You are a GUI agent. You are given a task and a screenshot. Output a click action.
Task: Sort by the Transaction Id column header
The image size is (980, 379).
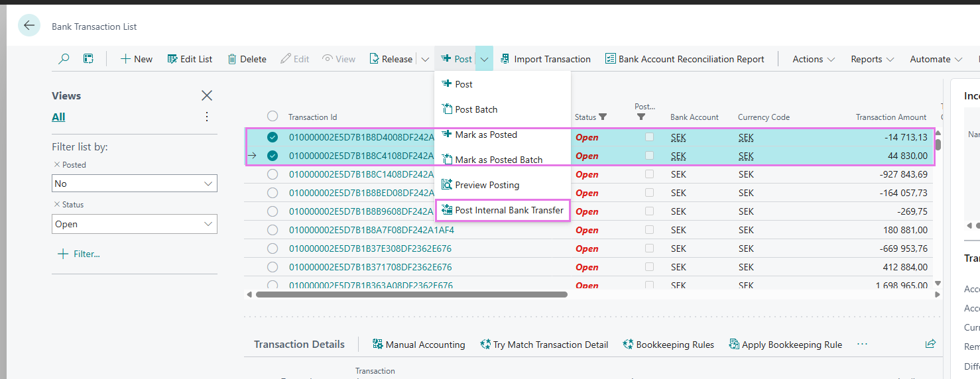[x=312, y=117]
